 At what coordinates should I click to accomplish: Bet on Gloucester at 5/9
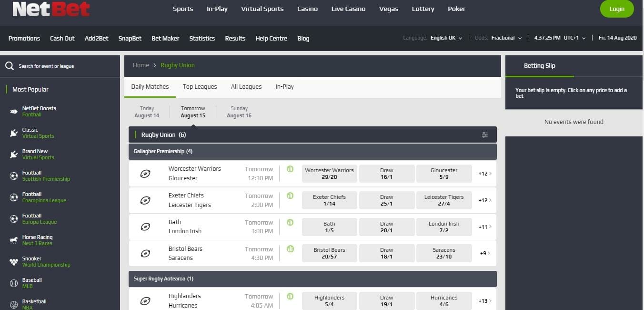(x=444, y=174)
